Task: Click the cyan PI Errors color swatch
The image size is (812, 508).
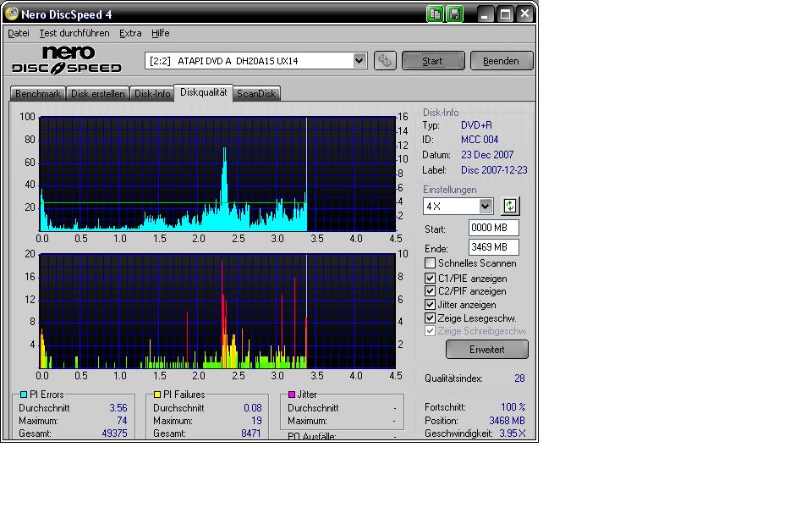Action: pyautogui.click(x=24, y=395)
